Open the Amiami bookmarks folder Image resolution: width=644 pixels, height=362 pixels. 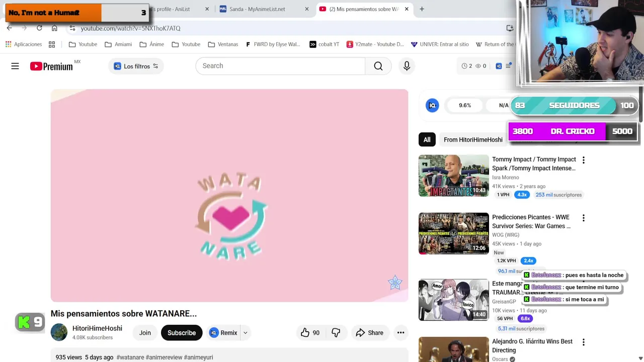pos(118,44)
